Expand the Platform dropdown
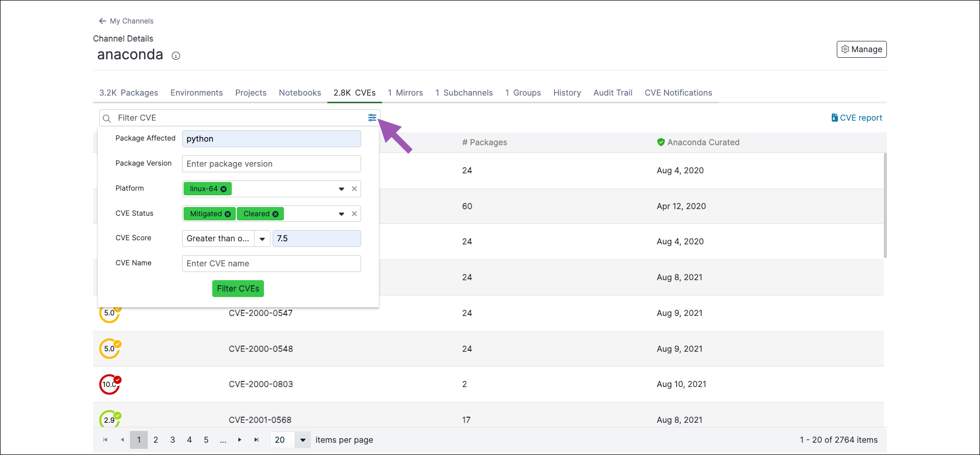This screenshot has width=980, height=455. tap(341, 189)
